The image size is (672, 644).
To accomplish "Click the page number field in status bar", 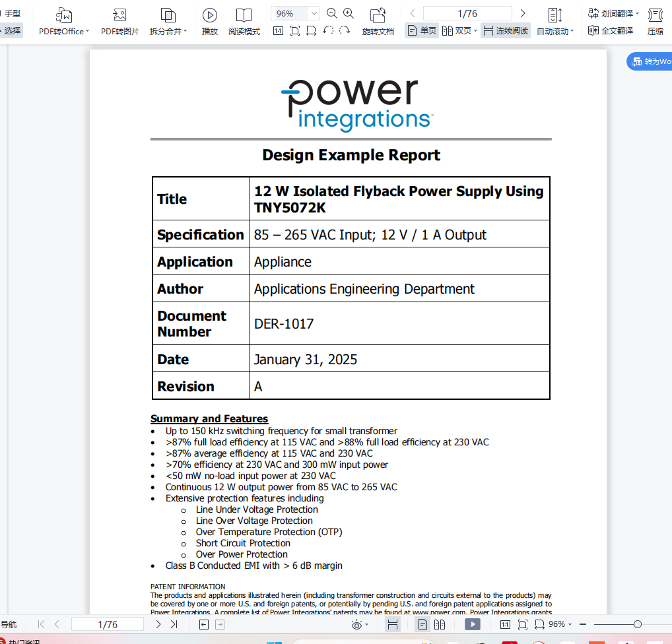I will coord(108,624).
